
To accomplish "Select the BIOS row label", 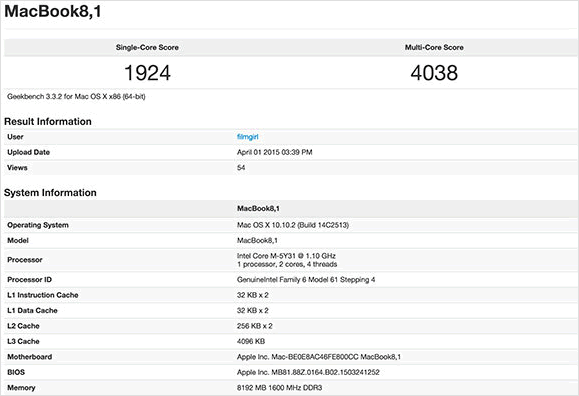I will click(16, 372).
